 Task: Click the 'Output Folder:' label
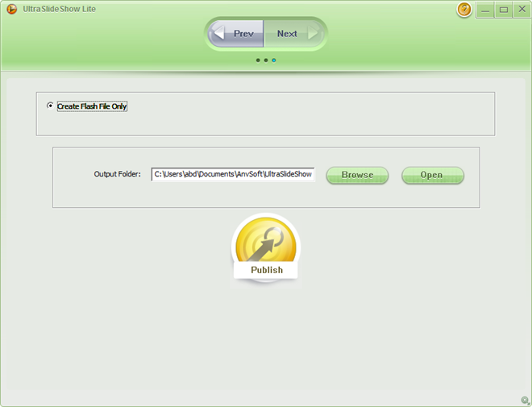[x=117, y=174]
